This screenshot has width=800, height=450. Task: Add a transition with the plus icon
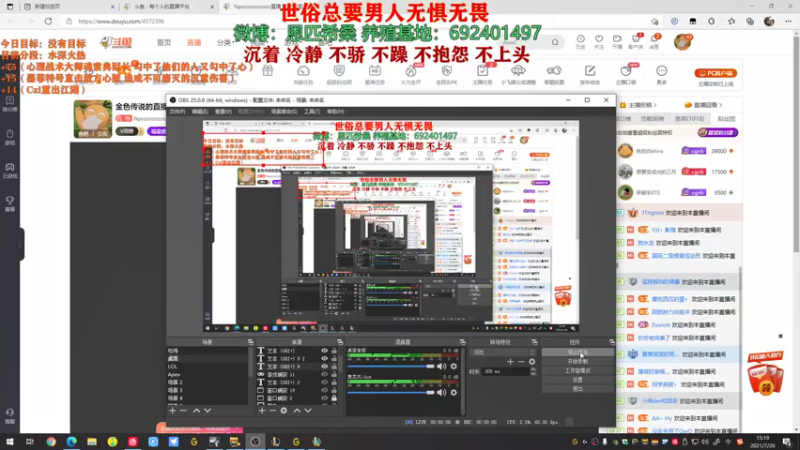pyautogui.click(x=510, y=362)
